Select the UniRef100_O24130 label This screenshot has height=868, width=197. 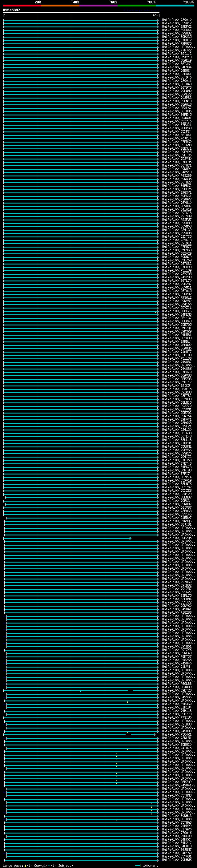[x=176, y=430]
